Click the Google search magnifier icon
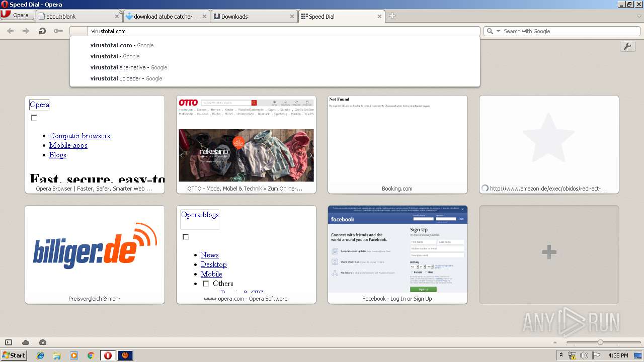 click(490, 31)
